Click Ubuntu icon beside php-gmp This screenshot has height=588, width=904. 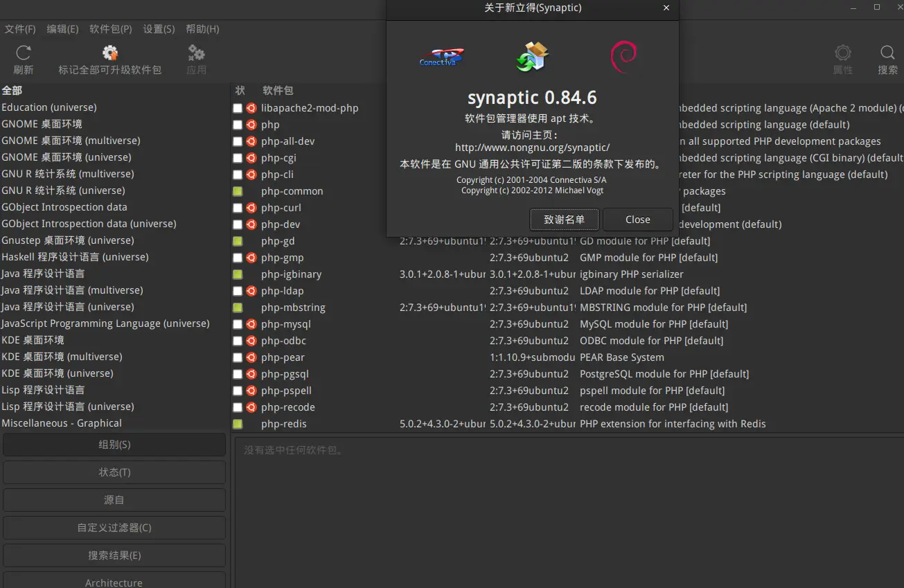251,258
